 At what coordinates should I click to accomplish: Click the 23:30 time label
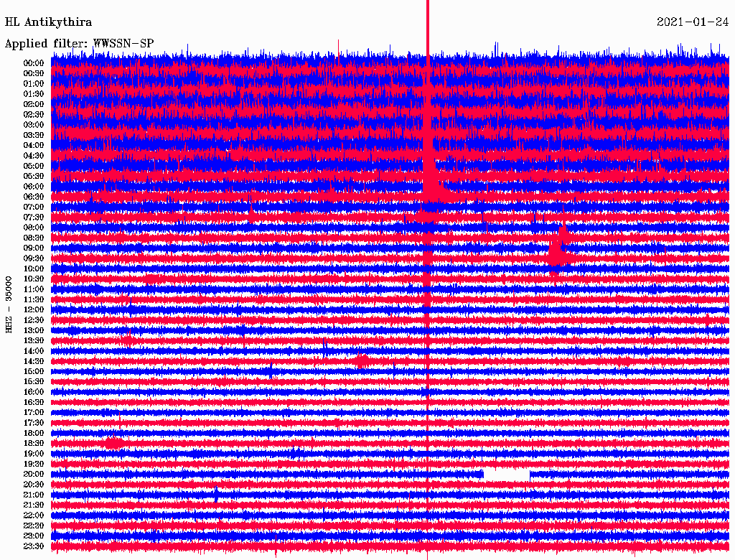pyautogui.click(x=34, y=546)
